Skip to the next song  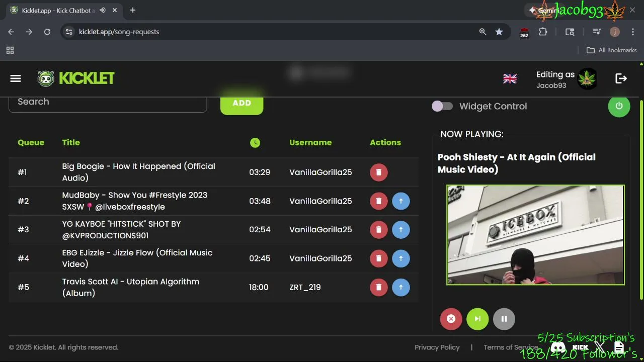477,319
